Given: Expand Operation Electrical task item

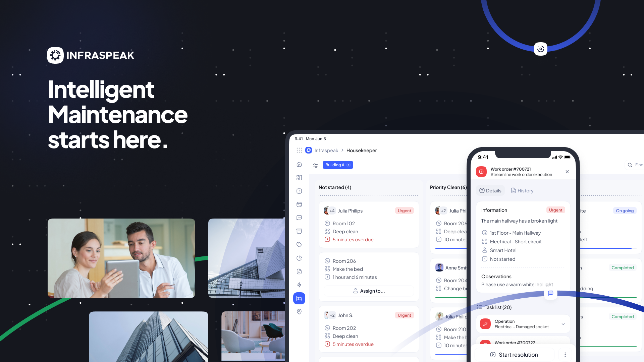Looking at the screenshot, I should [x=563, y=324].
